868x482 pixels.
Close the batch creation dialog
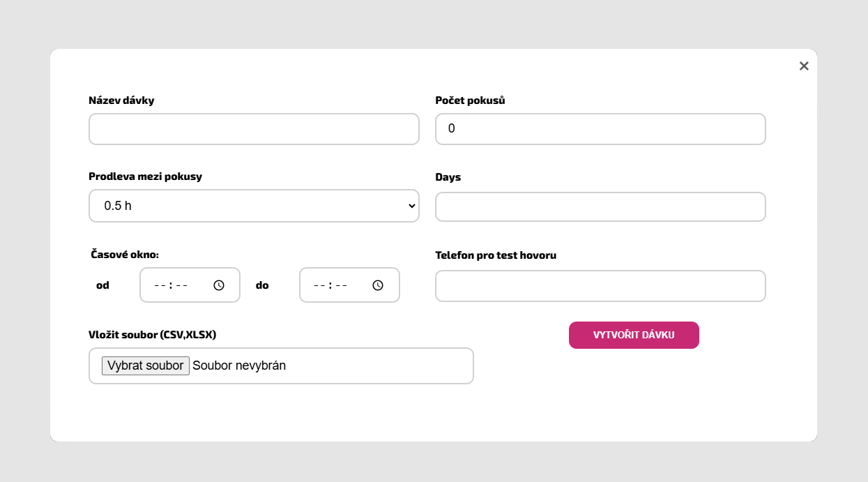[804, 66]
